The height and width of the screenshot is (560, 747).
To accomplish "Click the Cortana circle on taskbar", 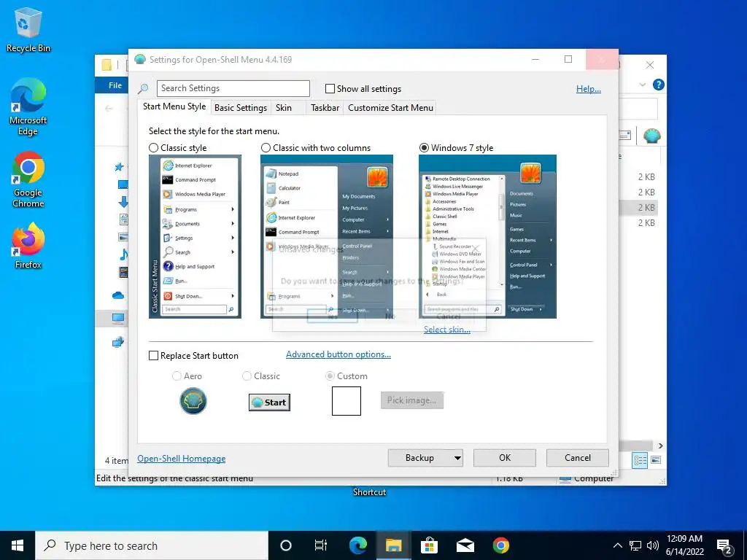I will point(285,545).
